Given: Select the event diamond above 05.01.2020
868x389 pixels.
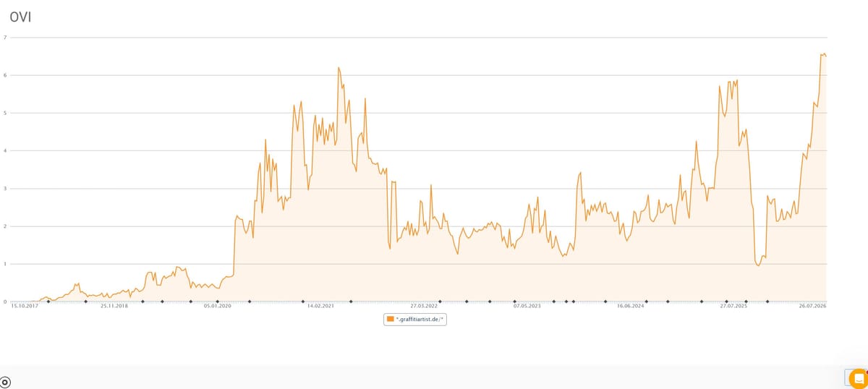Looking at the screenshot, I should tap(218, 302).
